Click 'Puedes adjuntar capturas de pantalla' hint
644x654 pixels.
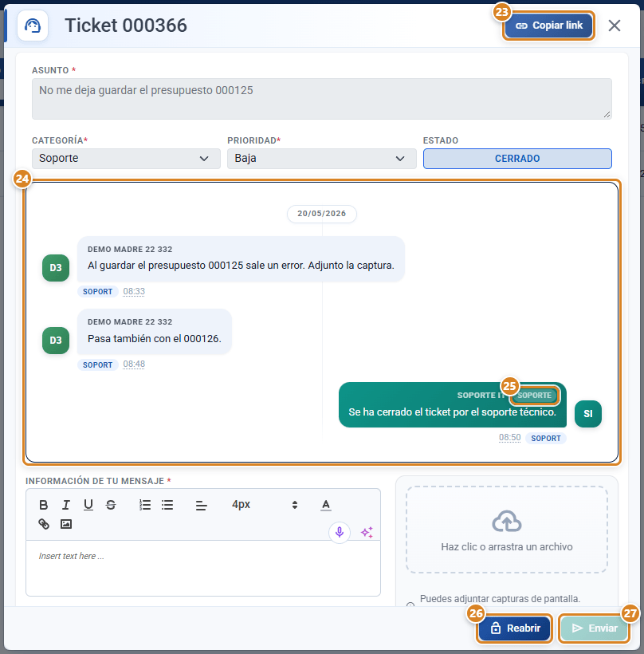pos(500,599)
